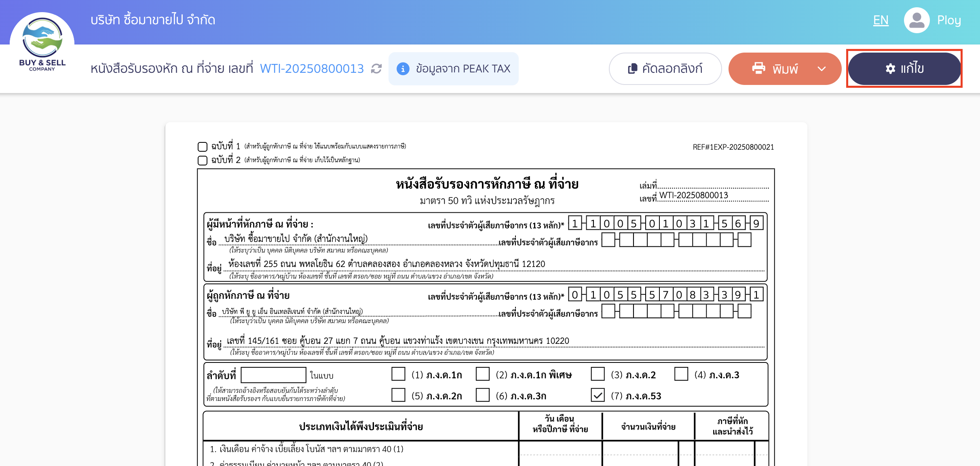Screen dimensions: 980x466
Task: Check the ฉบับที่ 2 copy checkbox
Action: pyautogui.click(x=202, y=161)
